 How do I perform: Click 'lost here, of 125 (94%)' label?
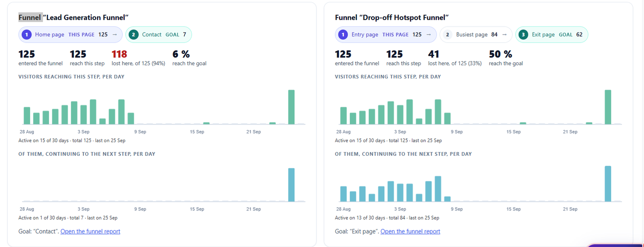pyautogui.click(x=138, y=64)
